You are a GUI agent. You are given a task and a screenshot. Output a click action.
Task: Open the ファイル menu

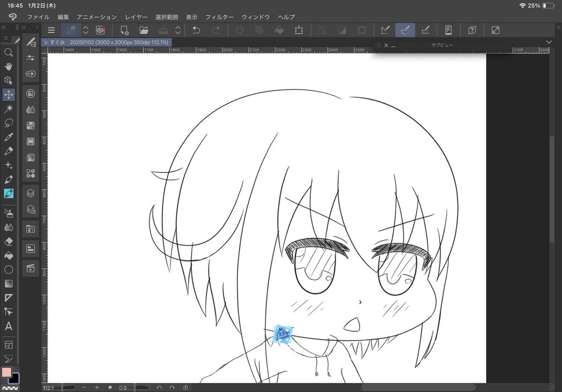click(x=38, y=17)
